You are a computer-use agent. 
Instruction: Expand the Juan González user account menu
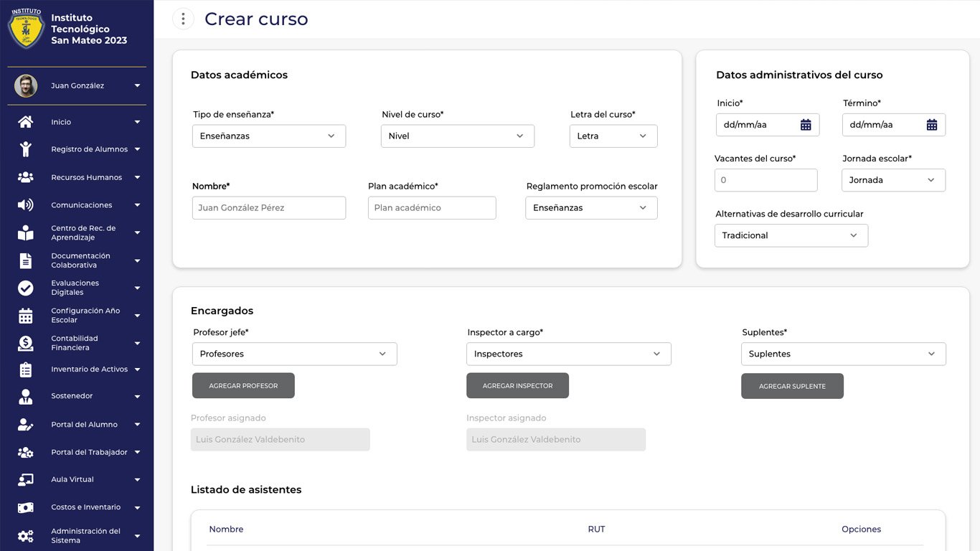(136, 85)
